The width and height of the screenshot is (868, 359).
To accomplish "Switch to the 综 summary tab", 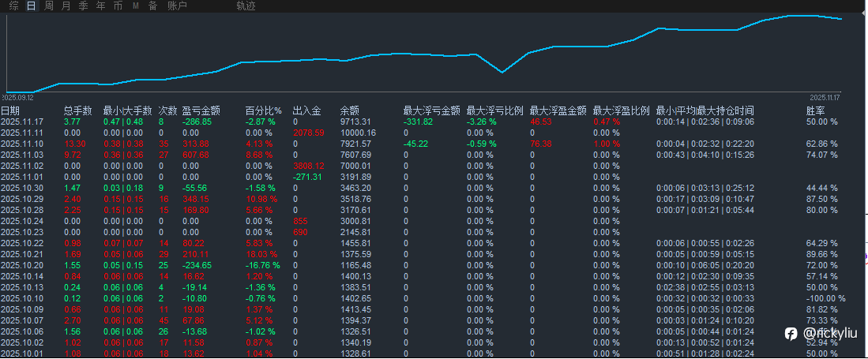I will coord(14,6).
